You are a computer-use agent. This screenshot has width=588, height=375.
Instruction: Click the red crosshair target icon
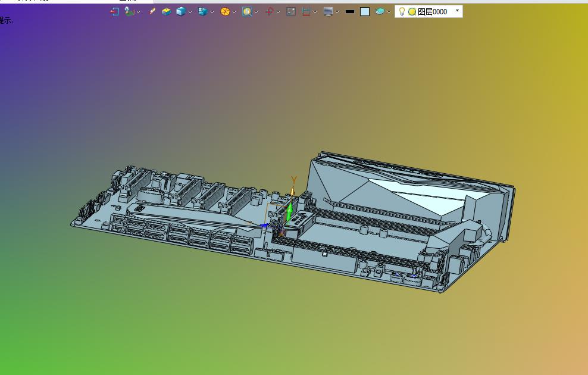[x=269, y=12]
